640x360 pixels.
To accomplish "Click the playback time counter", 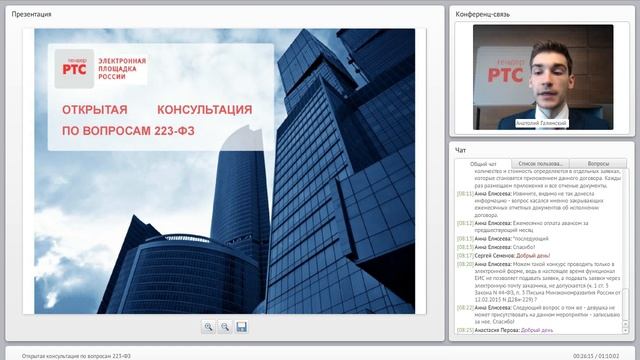I will click(x=596, y=356).
